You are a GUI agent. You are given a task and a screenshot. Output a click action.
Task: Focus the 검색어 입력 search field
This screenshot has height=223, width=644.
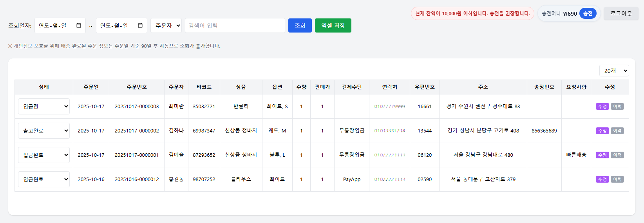[235, 25]
